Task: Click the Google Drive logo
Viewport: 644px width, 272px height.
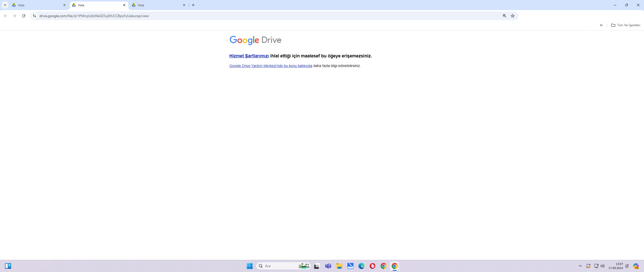Action: click(255, 40)
